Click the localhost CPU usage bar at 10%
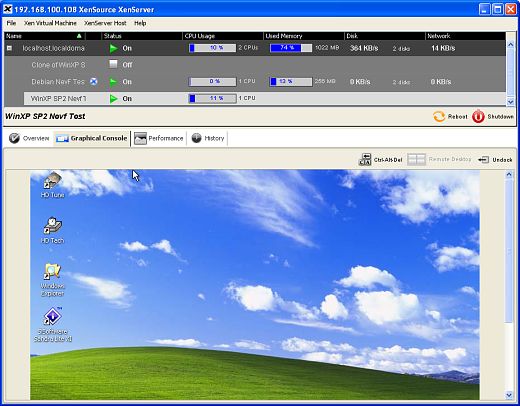The width and height of the screenshot is (520, 406). (x=212, y=48)
